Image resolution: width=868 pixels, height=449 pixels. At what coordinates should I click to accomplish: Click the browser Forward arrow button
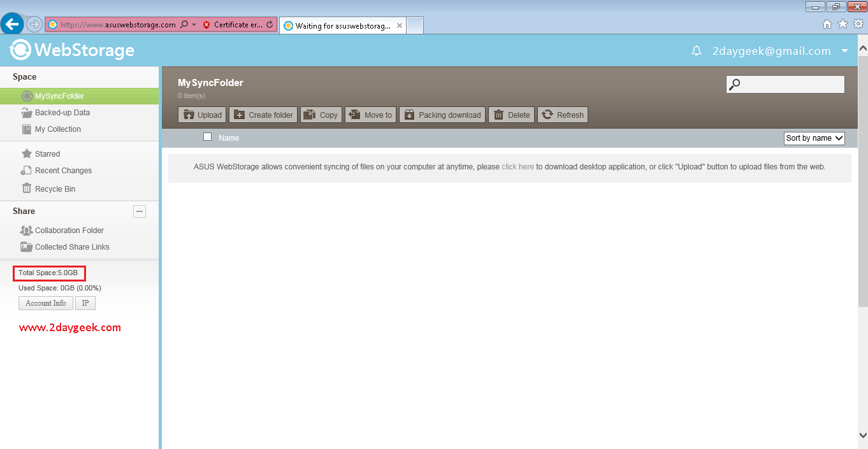34,24
